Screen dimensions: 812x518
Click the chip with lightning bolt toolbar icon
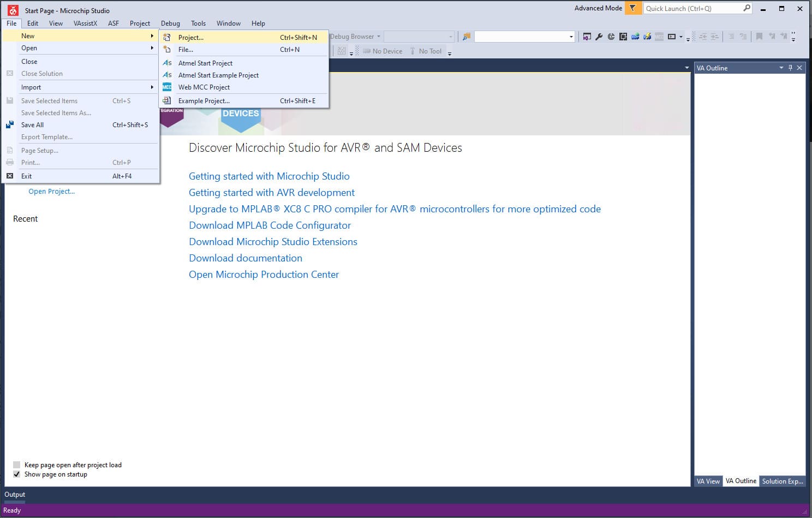tap(647, 37)
